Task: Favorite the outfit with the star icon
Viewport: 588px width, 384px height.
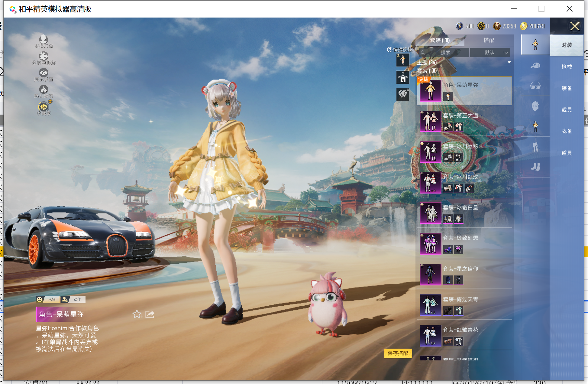Action: pos(137,314)
